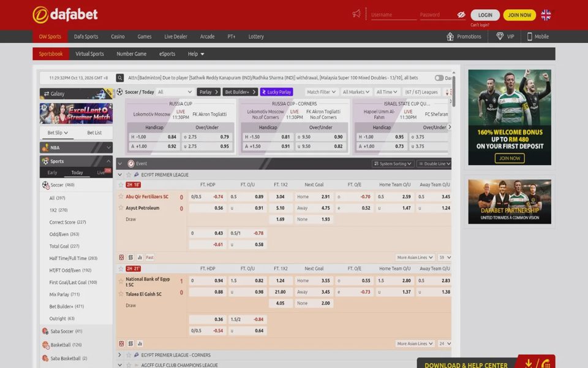Switch language via UK flag icon
588x368 pixels.
pos(546,15)
